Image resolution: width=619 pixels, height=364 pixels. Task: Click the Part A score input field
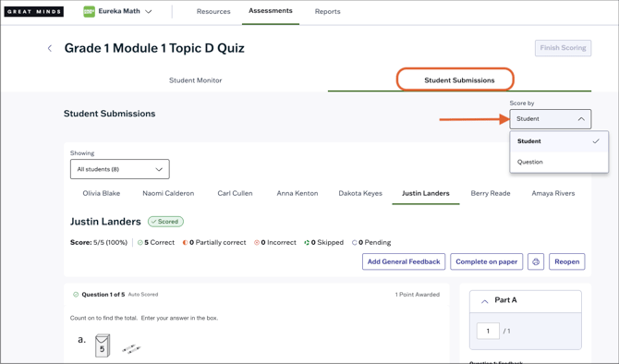click(x=488, y=331)
